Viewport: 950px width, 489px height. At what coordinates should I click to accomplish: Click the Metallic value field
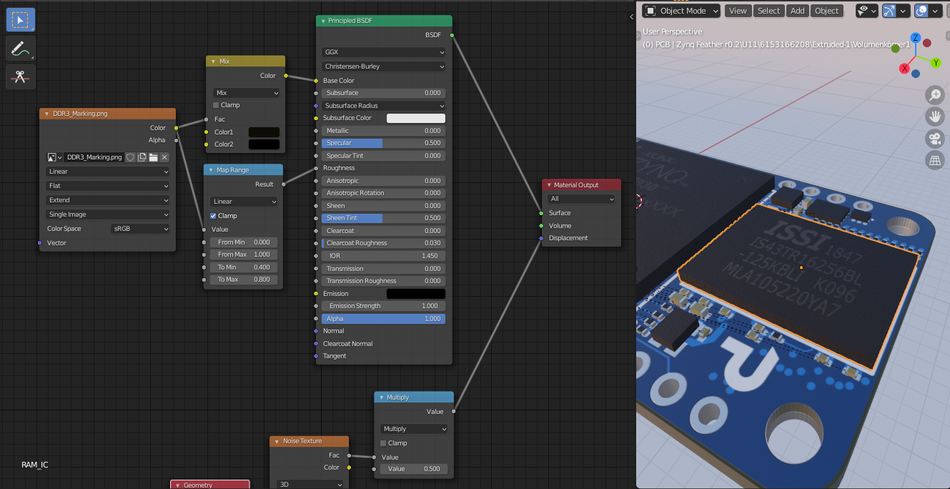[x=384, y=131]
